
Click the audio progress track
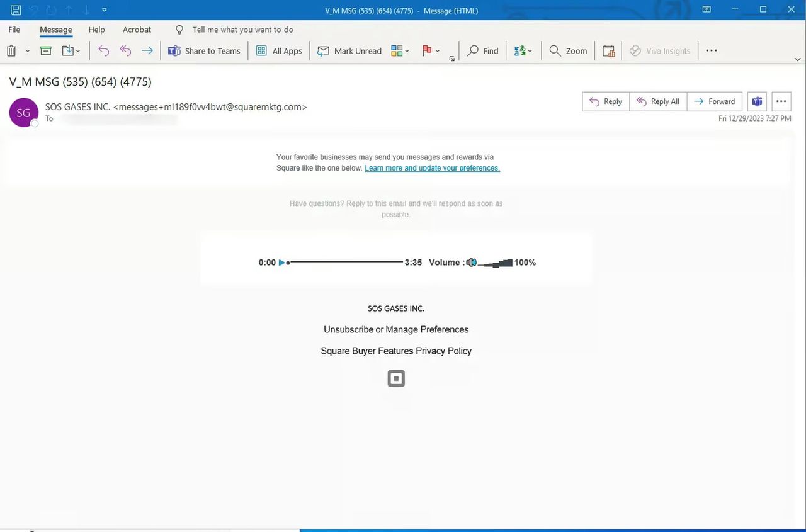click(x=346, y=262)
